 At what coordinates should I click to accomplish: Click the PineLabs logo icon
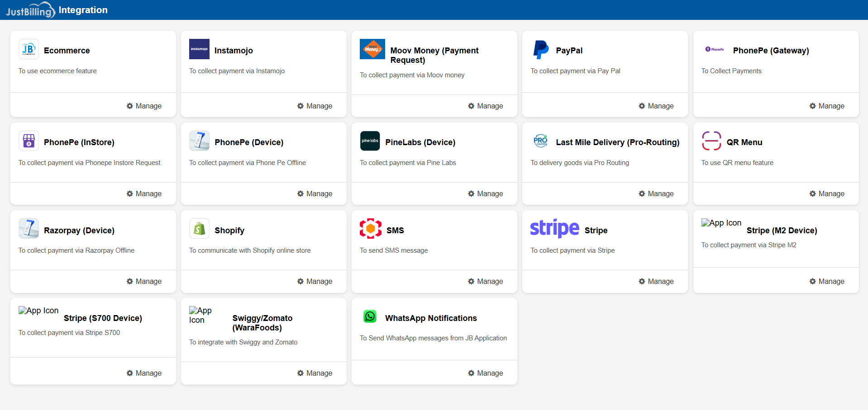370,141
